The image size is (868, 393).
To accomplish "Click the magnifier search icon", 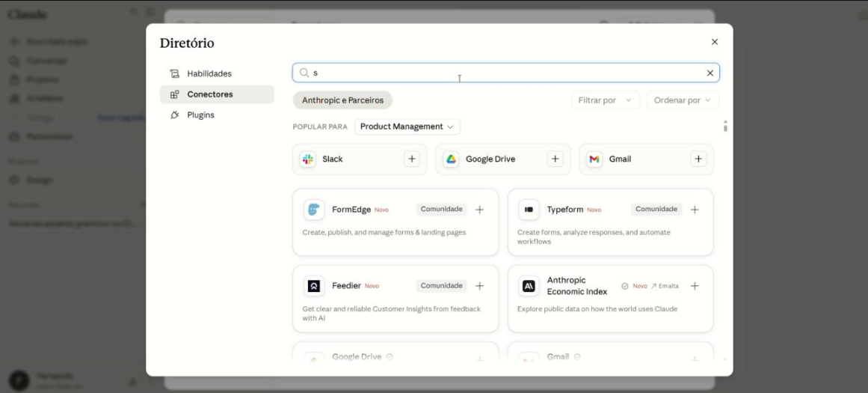I will [304, 73].
